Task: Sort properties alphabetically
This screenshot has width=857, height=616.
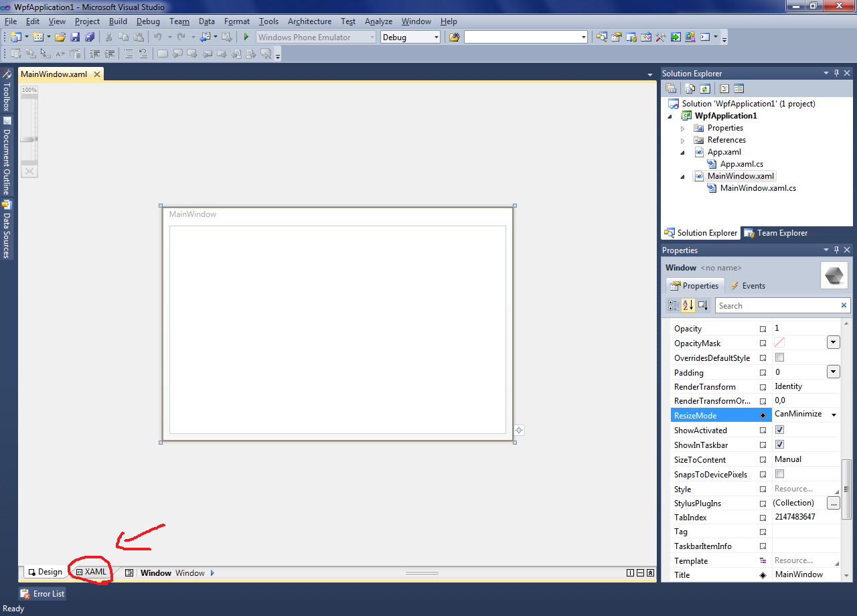Action: (x=688, y=305)
